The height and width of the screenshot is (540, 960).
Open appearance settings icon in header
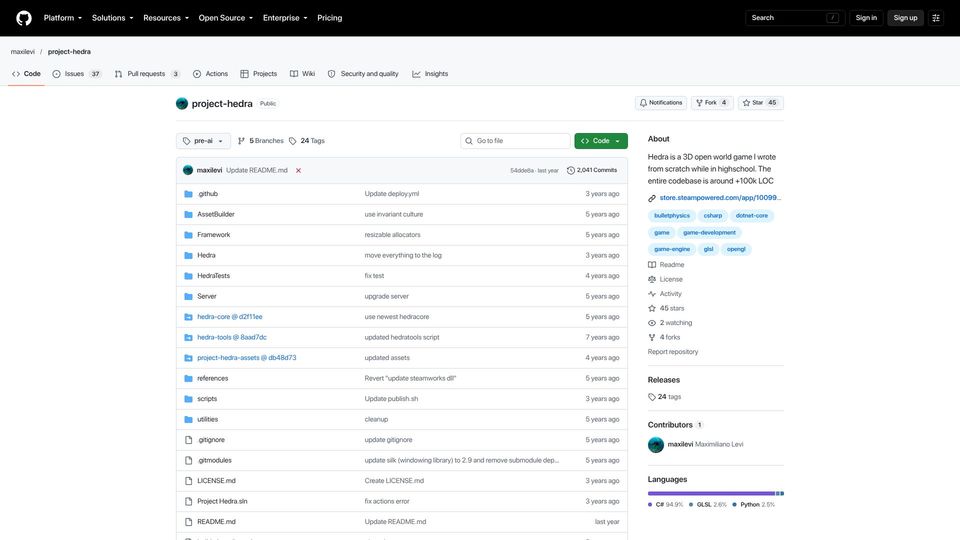936,18
